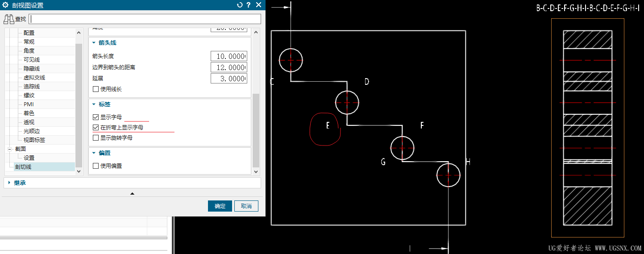Select 隐藏线 in the settings tree
The image size is (644, 254).
tap(32, 68)
